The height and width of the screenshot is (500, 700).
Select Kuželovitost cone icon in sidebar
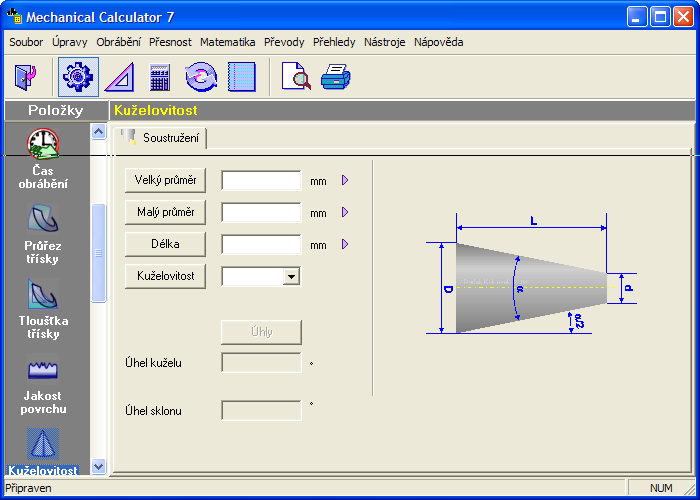point(43,444)
